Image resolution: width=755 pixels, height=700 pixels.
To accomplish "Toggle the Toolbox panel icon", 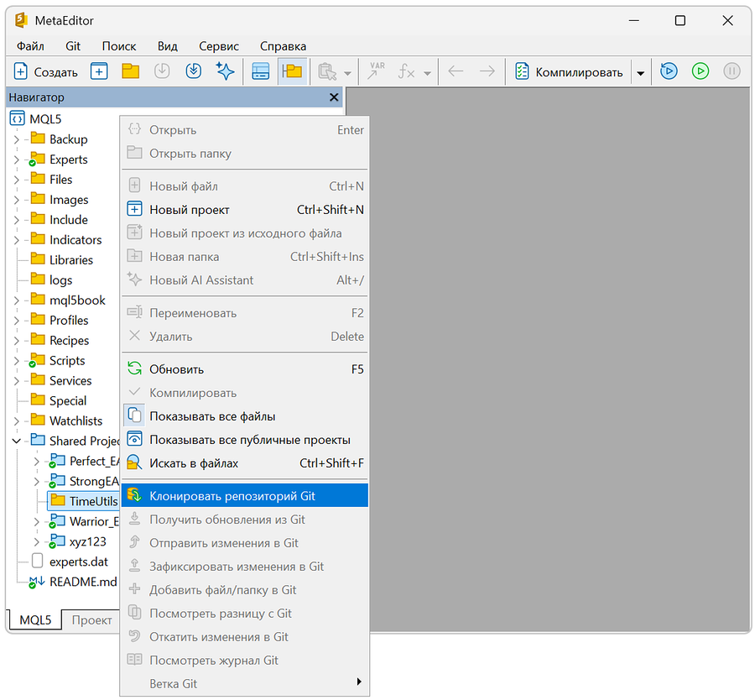I will 261,72.
